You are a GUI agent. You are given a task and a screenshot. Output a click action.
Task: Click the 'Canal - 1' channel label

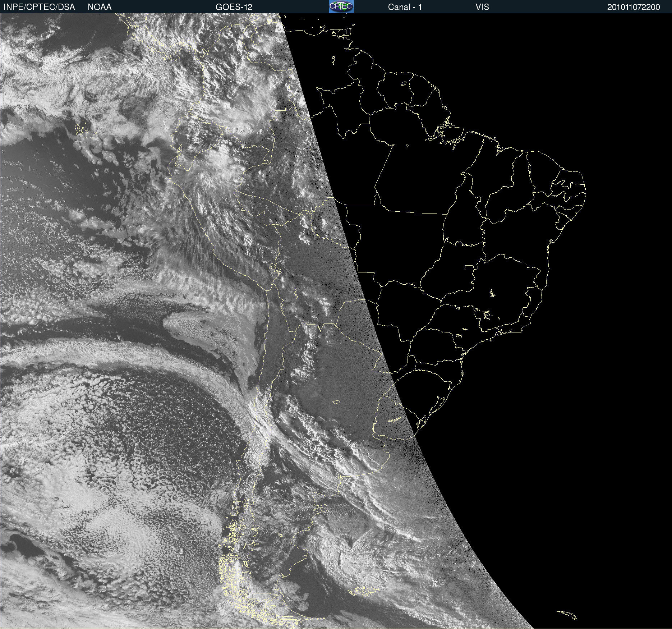[x=405, y=7]
